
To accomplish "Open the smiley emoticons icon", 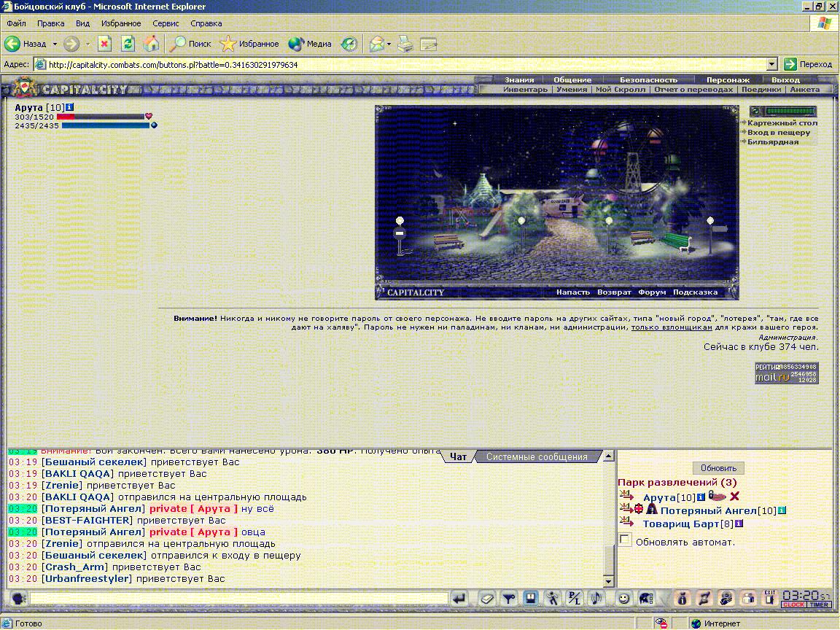I will pos(623,599).
